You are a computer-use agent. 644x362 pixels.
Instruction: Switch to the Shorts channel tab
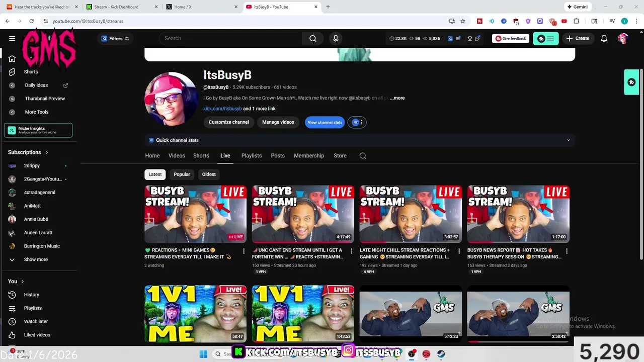201,156
